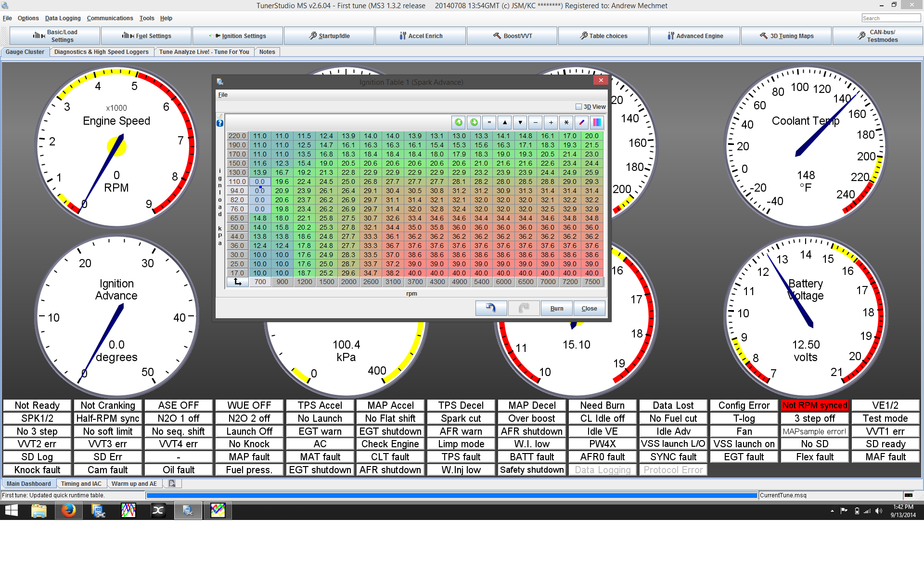The width and height of the screenshot is (924, 571).
Task: Click the up-triangle interpolate icon
Action: point(505,122)
